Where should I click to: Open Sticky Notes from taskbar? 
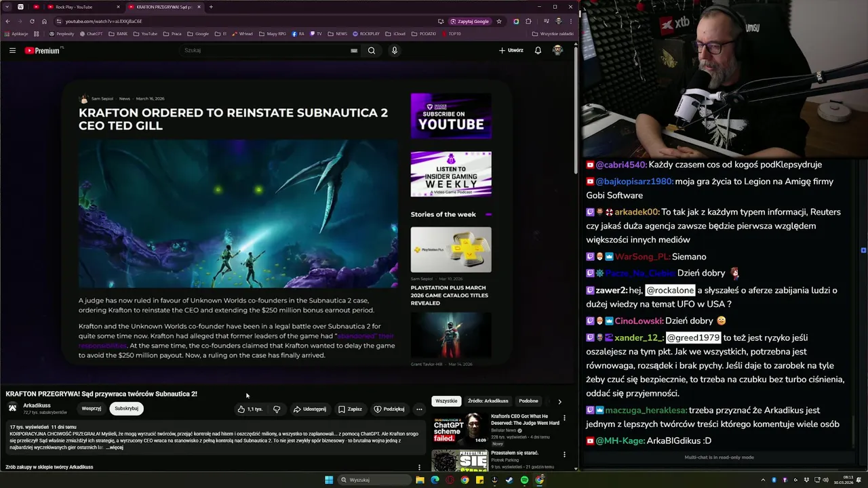pos(479,480)
